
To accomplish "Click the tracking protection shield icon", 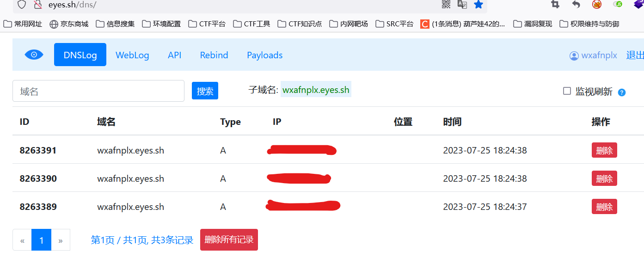I will (21, 5).
